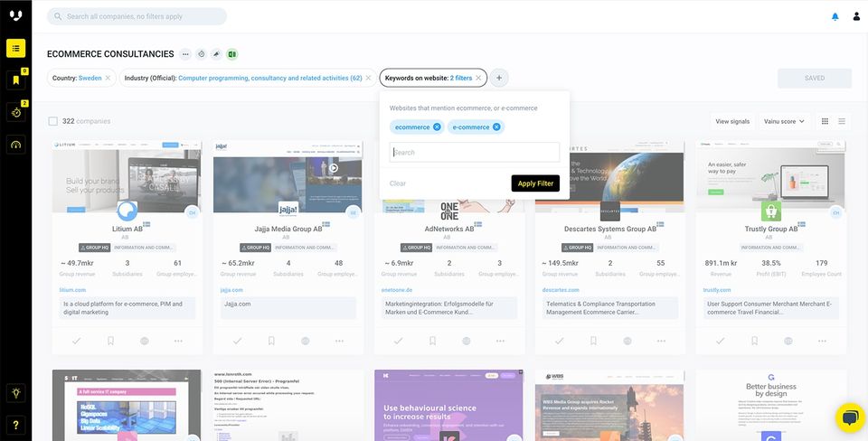
Task: Open descartes.com link
Action: tap(561, 290)
